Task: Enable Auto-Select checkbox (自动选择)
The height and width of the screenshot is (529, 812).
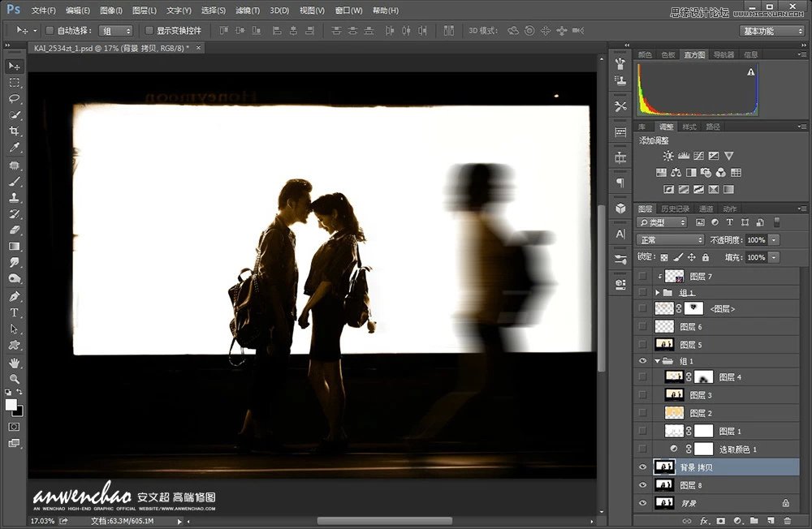Action: coord(50,31)
